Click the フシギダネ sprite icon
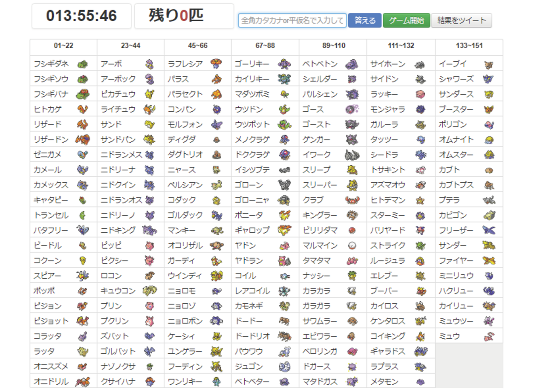Viewport: 554px width, 392px height. tap(83, 64)
